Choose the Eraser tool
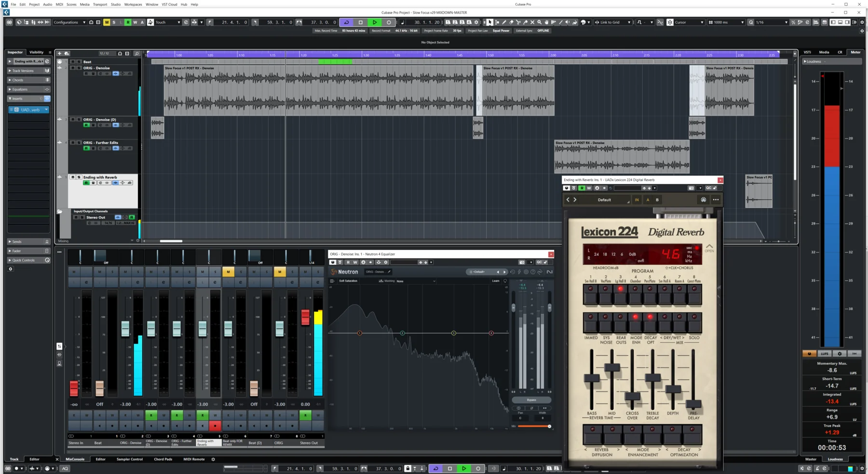This screenshot has width=868, height=474. click(x=511, y=22)
